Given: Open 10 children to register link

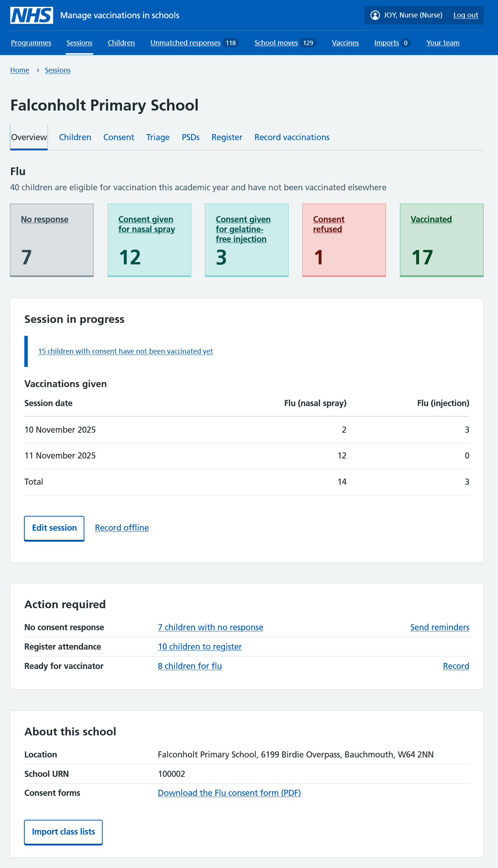Looking at the screenshot, I should (200, 647).
